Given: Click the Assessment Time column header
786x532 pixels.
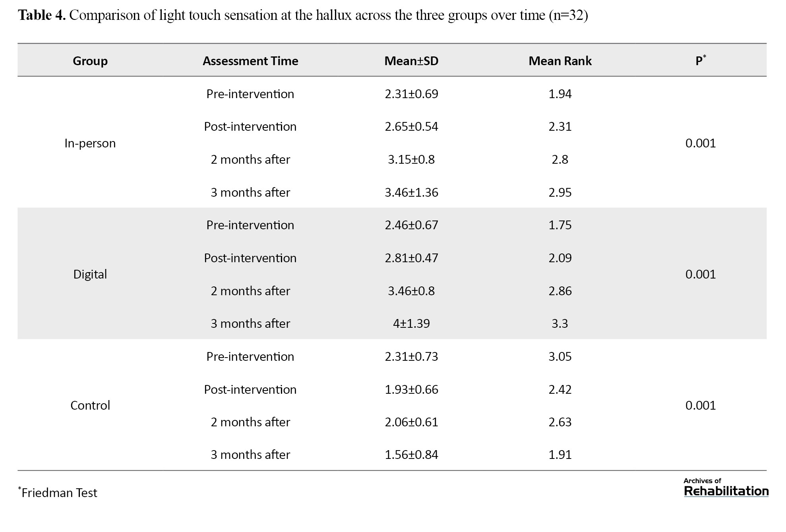Looking at the screenshot, I should pyautogui.click(x=250, y=61).
